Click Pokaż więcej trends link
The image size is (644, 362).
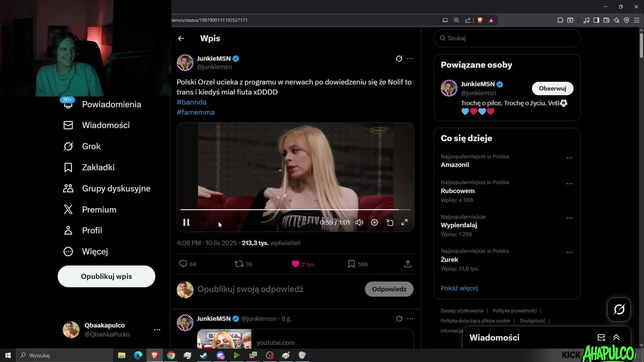[x=459, y=288]
